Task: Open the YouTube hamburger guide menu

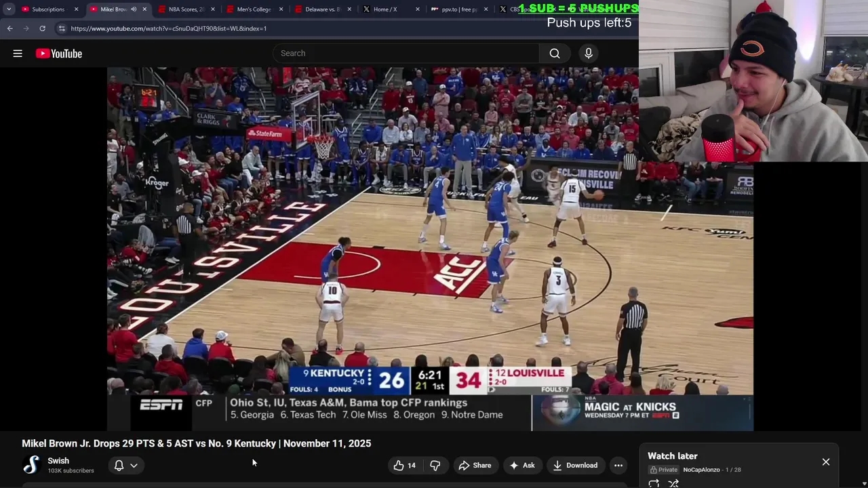Action: [18, 54]
